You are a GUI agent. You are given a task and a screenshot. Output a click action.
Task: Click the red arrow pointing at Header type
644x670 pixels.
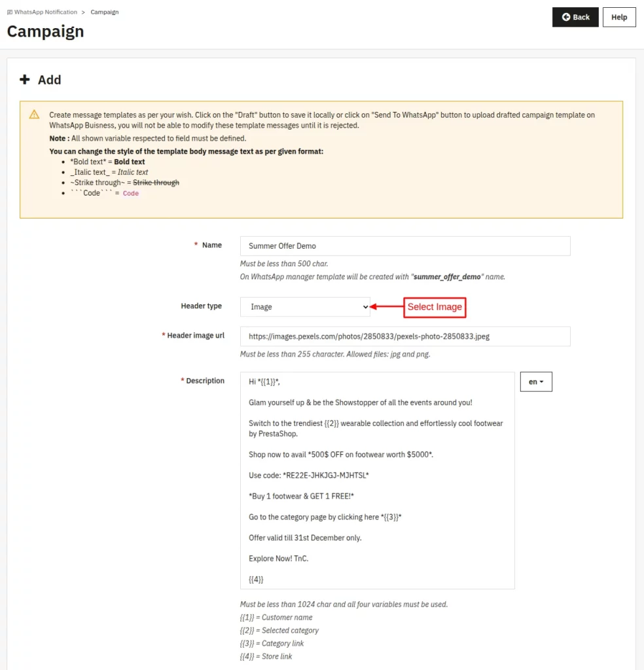[387, 307]
